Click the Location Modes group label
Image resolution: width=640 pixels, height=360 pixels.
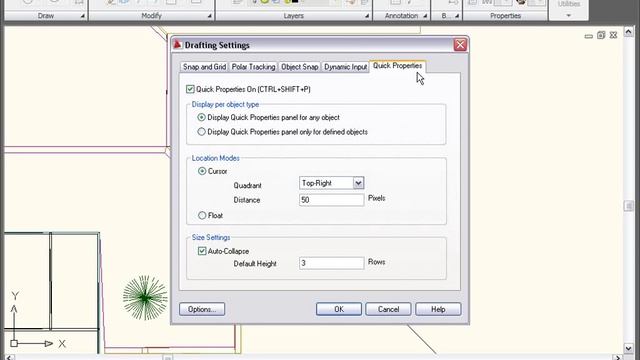point(216,158)
